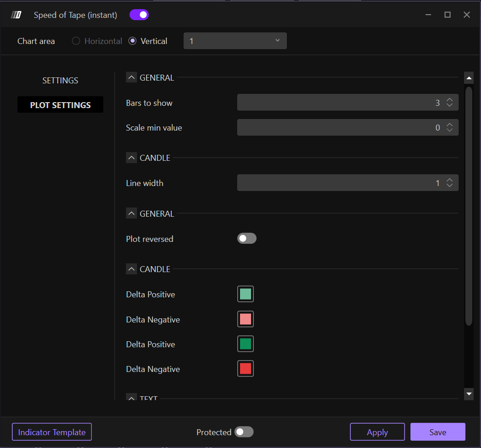Open the chart area number dropdown
Image resolution: width=481 pixels, height=448 pixels.
coord(235,41)
